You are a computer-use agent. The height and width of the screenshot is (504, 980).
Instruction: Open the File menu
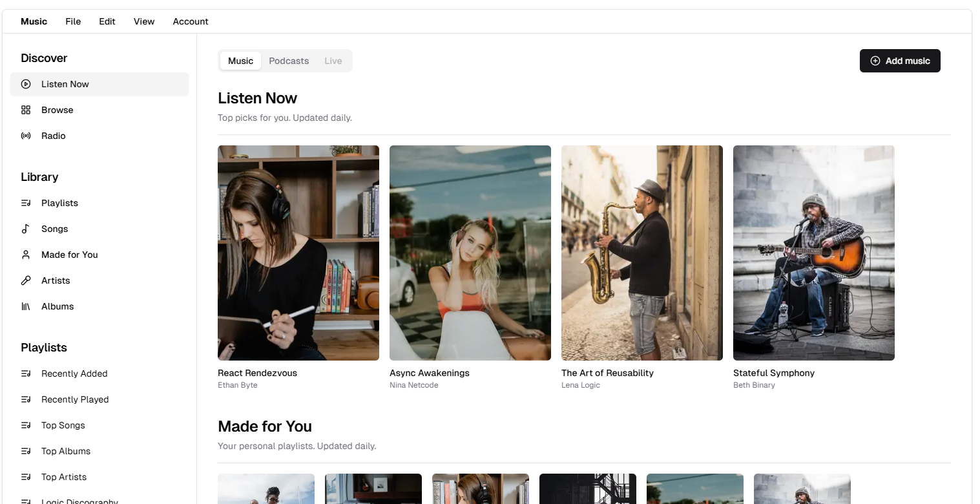pyautogui.click(x=73, y=21)
